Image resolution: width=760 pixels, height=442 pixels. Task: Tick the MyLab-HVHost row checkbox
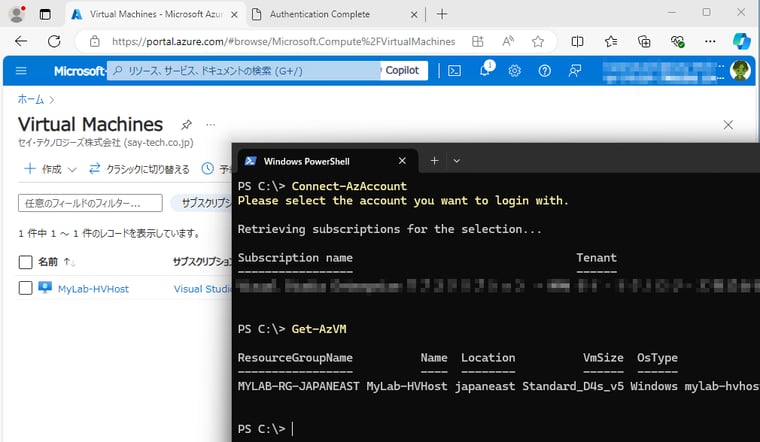click(25, 288)
